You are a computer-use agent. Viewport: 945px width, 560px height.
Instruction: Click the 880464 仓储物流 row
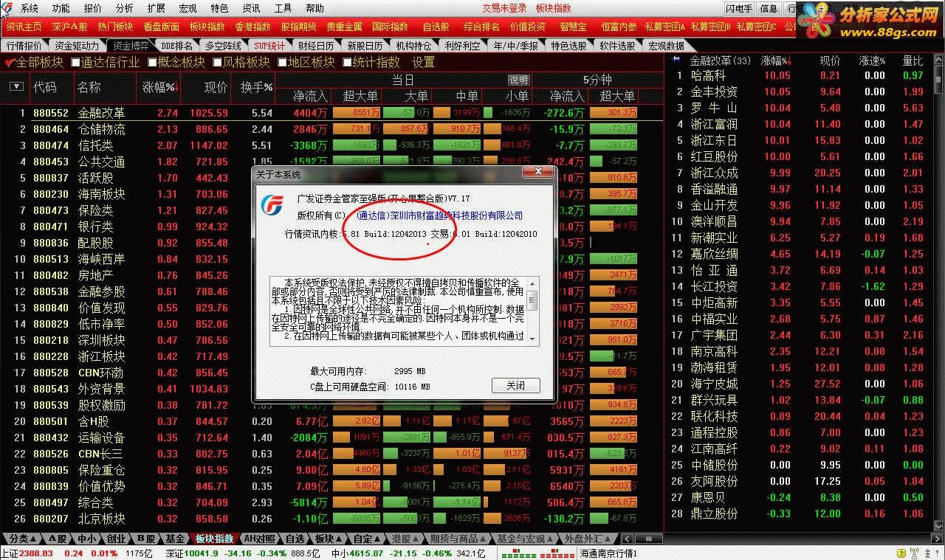pyautogui.click(x=331, y=129)
